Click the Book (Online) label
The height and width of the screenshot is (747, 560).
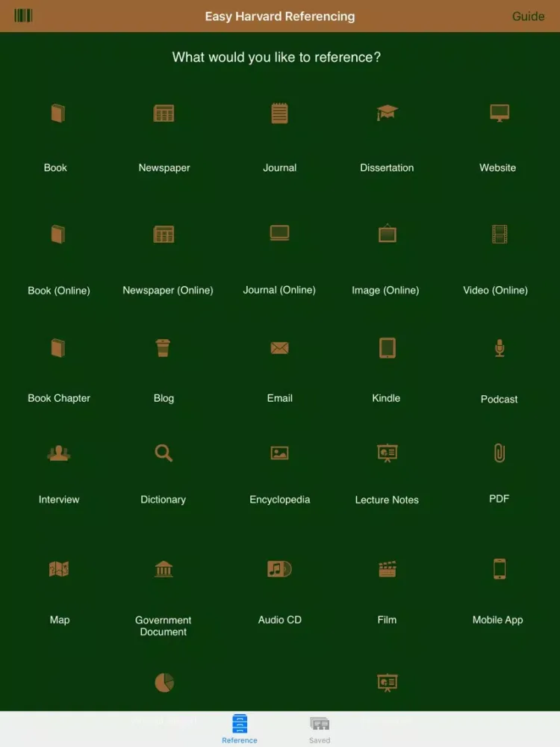pos(59,291)
